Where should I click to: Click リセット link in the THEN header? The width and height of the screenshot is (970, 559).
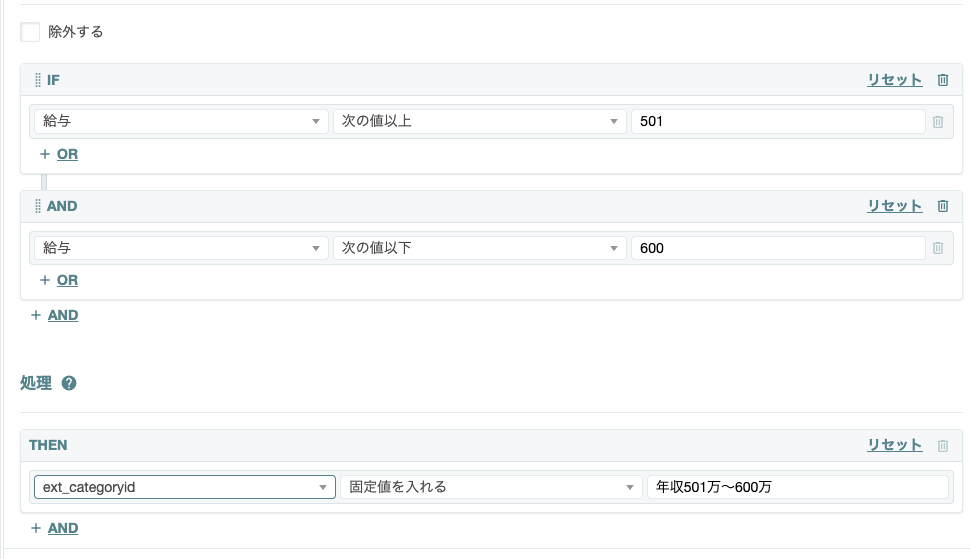point(895,445)
